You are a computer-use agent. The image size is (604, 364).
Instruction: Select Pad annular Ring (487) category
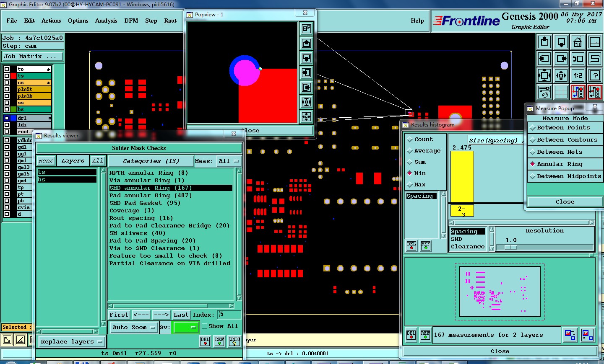pyautogui.click(x=151, y=196)
